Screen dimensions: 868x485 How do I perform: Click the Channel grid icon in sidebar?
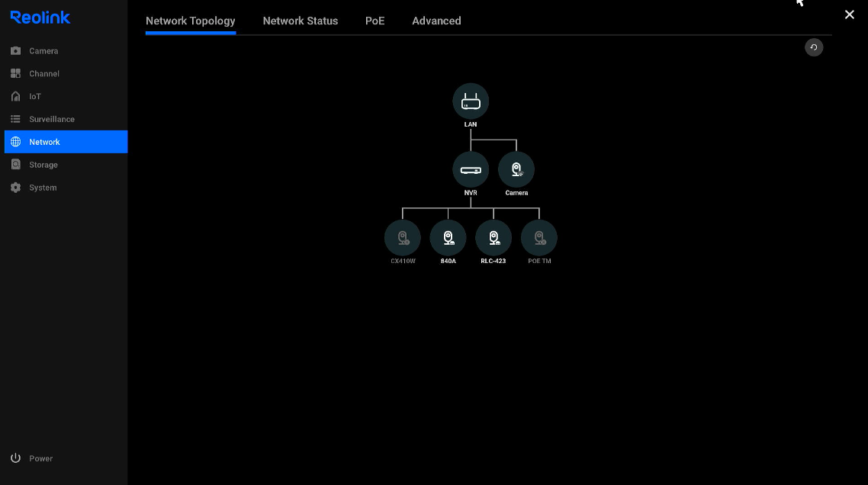coord(15,74)
